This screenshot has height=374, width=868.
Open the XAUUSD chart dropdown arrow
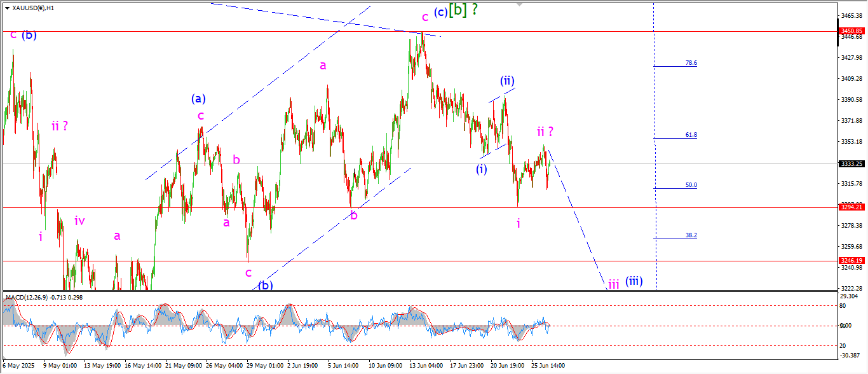click(7, 8)
